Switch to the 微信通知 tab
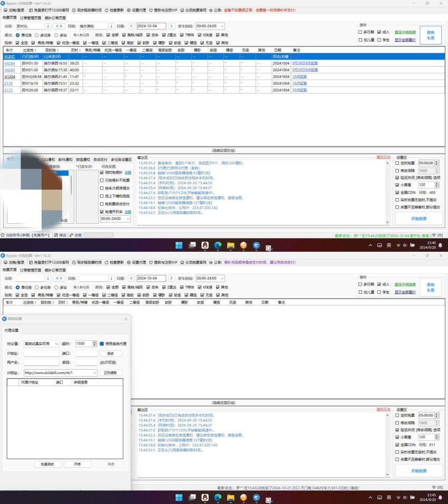448x504 pixels. [x=83, y=159]
